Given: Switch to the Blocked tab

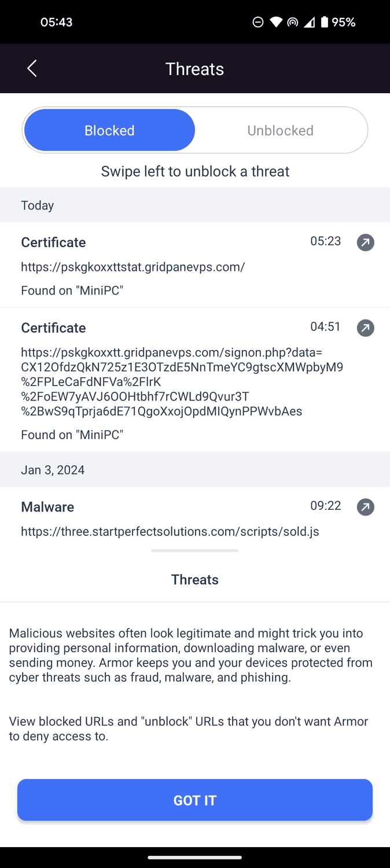Looking at the screenshot, I should point(109,130).
